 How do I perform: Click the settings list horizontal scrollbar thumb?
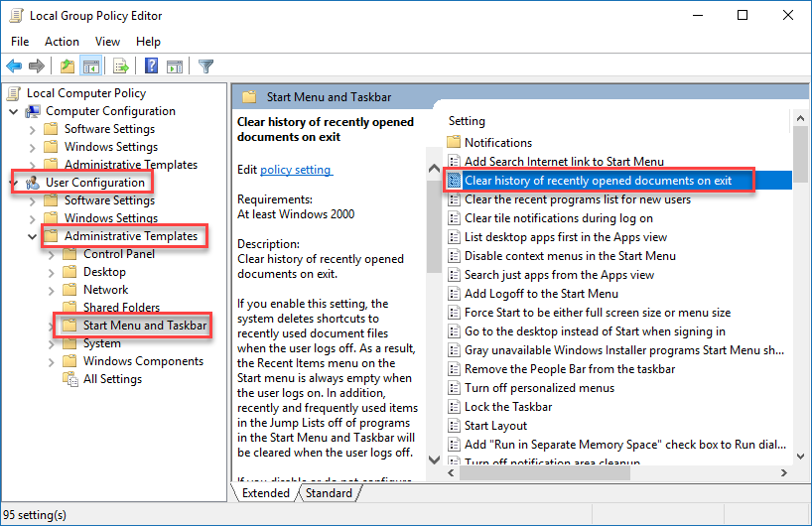[x=544, y=472]
